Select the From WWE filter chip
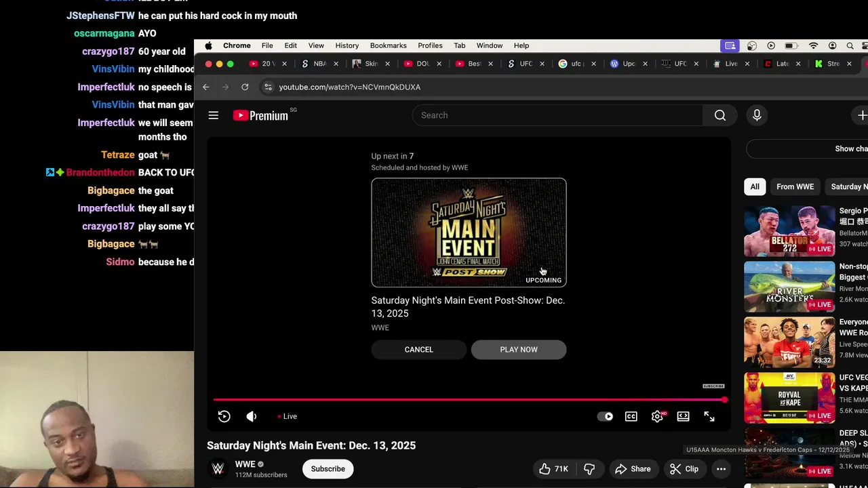The image size is (868, 488). coord(795,186)
